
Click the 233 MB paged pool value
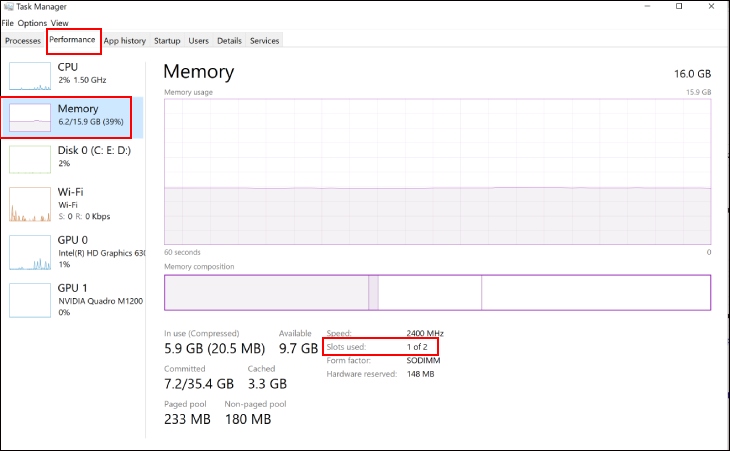coord(187,419)
